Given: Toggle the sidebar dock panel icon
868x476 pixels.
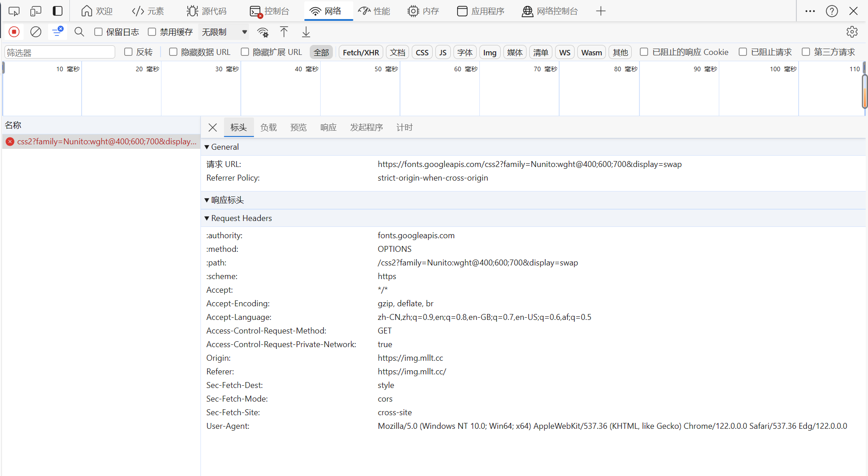Looking at the screenshot, I should [58, 11].
